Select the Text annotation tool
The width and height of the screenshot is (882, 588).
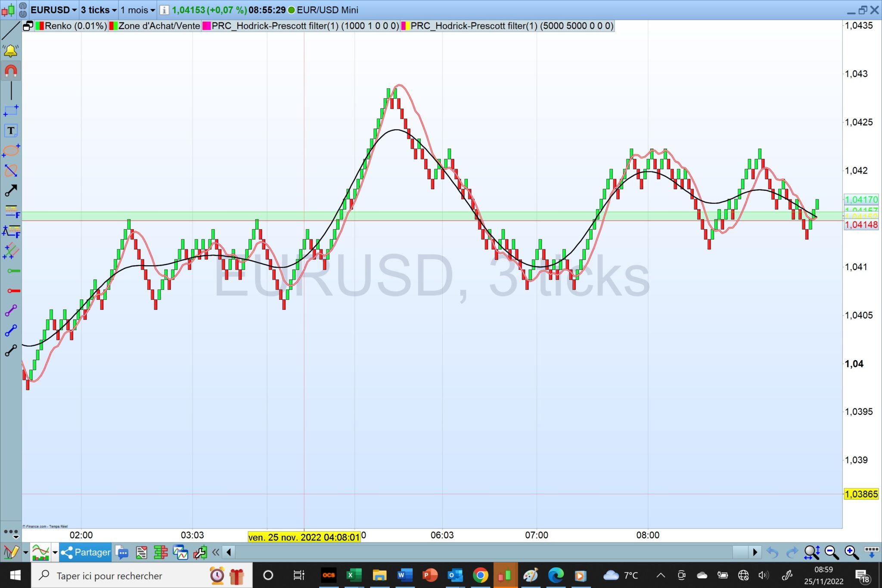(11, 131)
